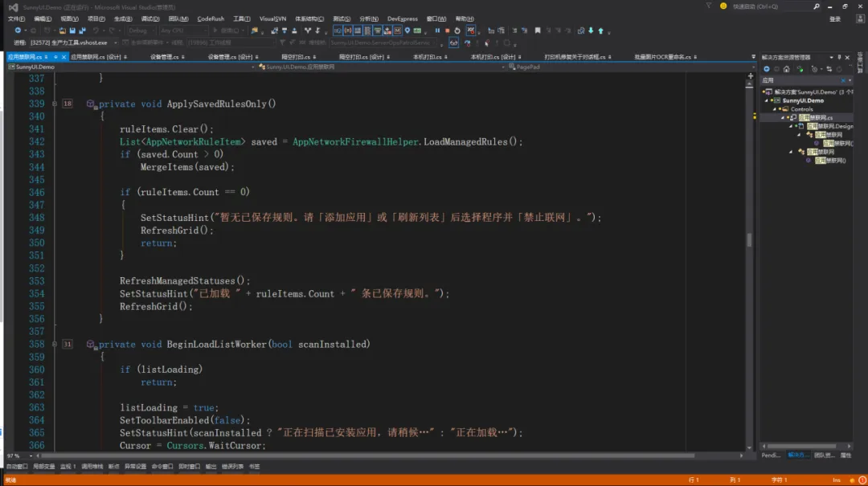This screenshot has width=868, height=486.
Task: Click the Step Over debug icon
Action: coord(468,43)
